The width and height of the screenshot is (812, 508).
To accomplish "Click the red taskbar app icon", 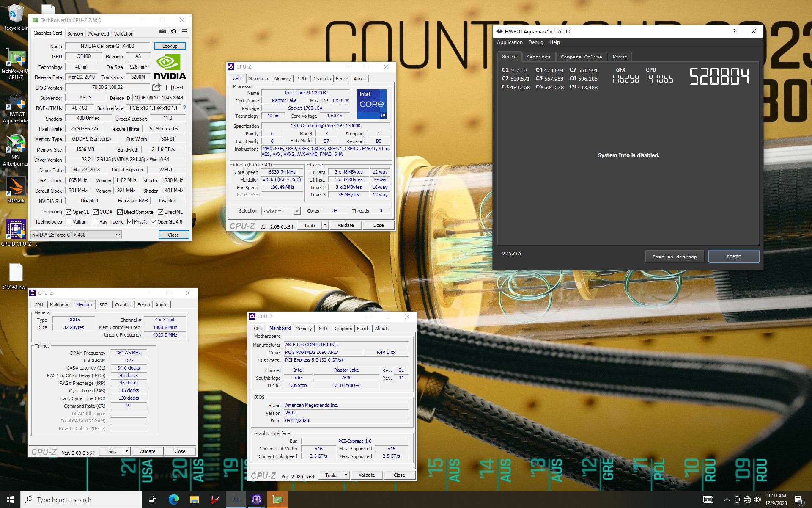I will pos(215,500).
